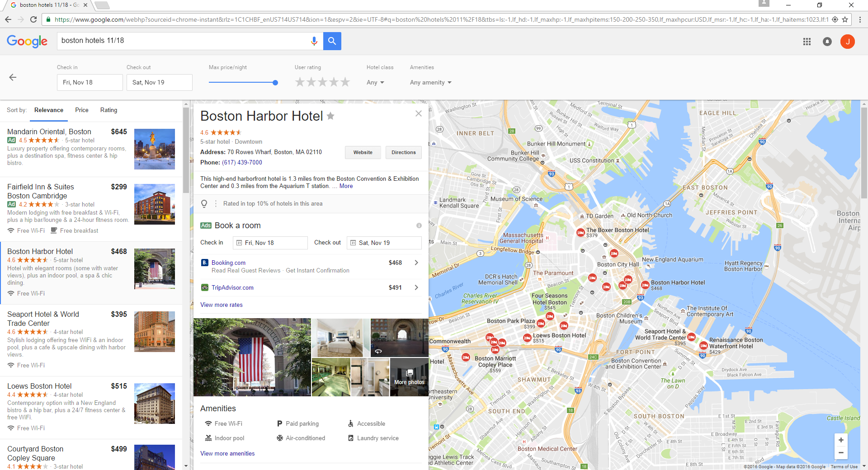Open the Any amenity dropdown

(x=430, y=82)
